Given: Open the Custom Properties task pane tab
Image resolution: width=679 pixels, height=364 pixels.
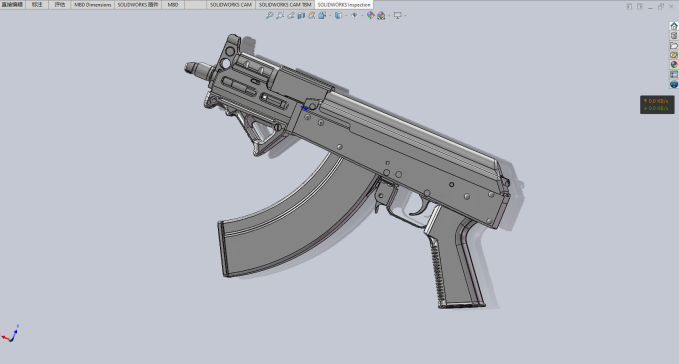Looking at the screenshot, I should pos(674,74).
